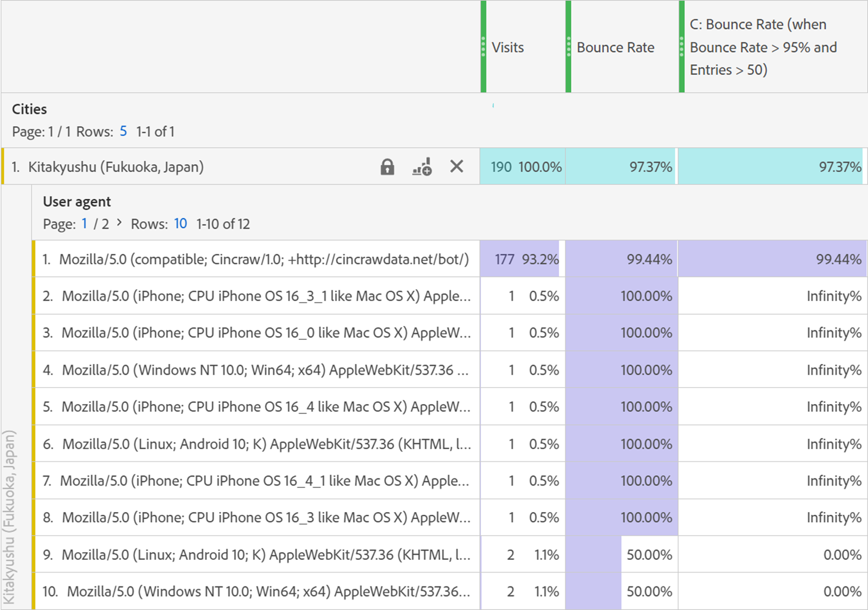Click the Visits column drag handle

[483, 47]
